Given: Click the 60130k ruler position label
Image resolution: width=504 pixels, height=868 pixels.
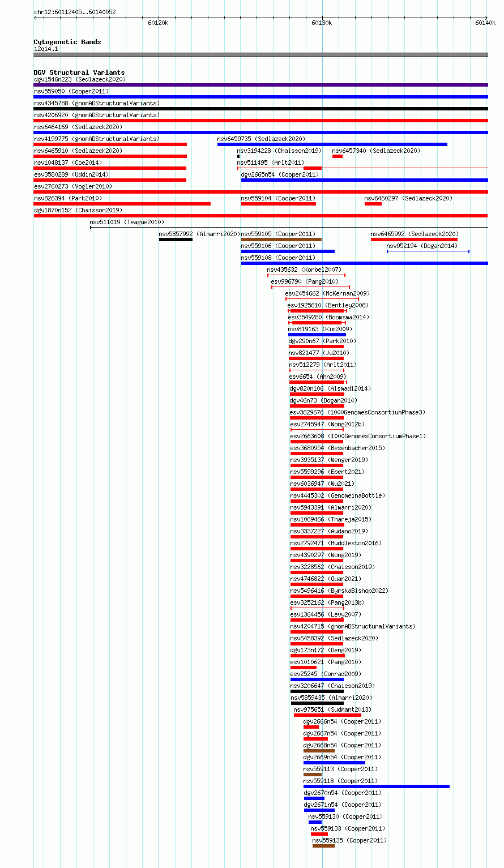Looking at the screenshot, I should (322, 23).
